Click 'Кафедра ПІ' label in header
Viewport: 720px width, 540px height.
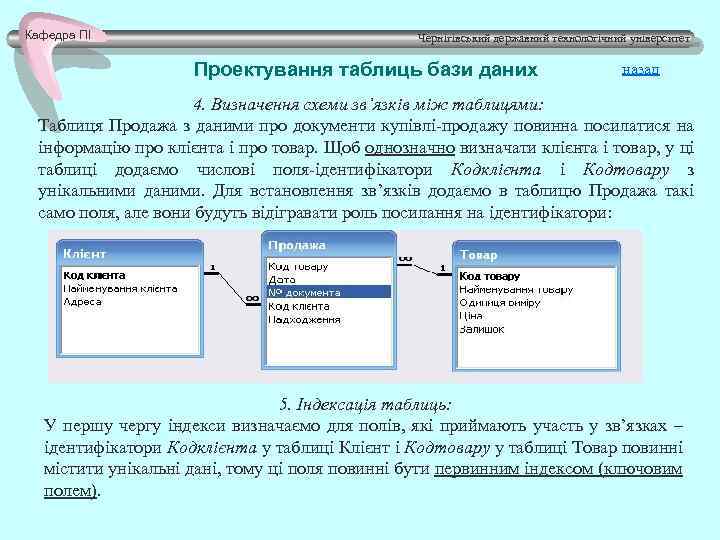point(57,35)
